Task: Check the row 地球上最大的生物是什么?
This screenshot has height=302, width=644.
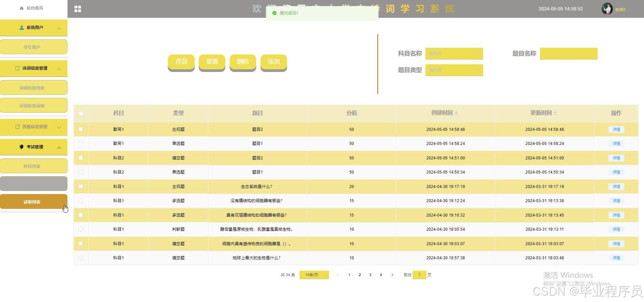Action: [x=81, y=258]
